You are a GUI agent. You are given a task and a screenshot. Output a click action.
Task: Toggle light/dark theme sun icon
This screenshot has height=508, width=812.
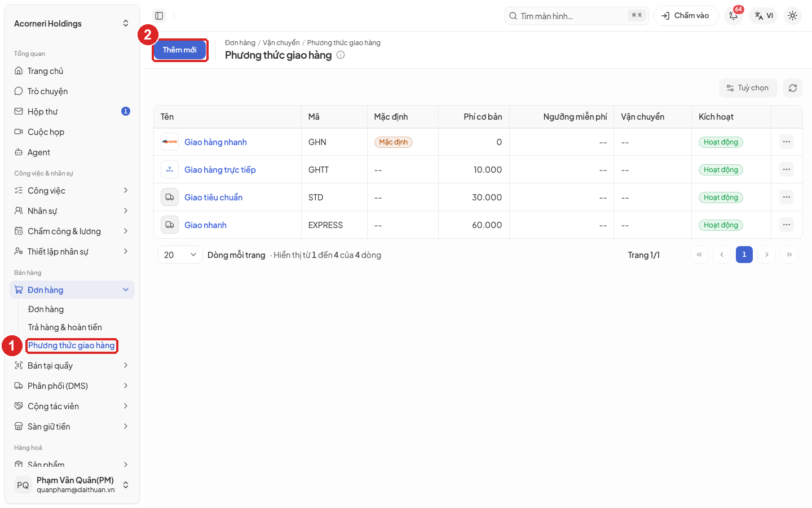point(792,16)
